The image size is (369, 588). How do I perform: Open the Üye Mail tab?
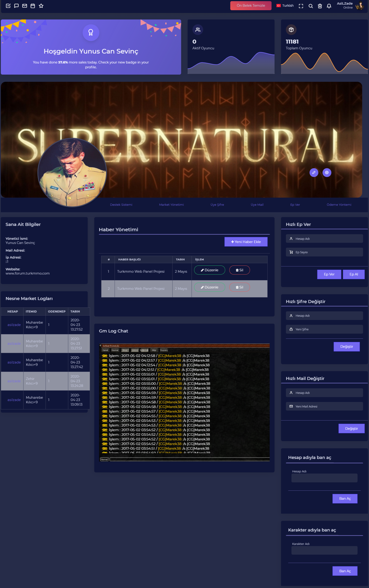point(257,205)
